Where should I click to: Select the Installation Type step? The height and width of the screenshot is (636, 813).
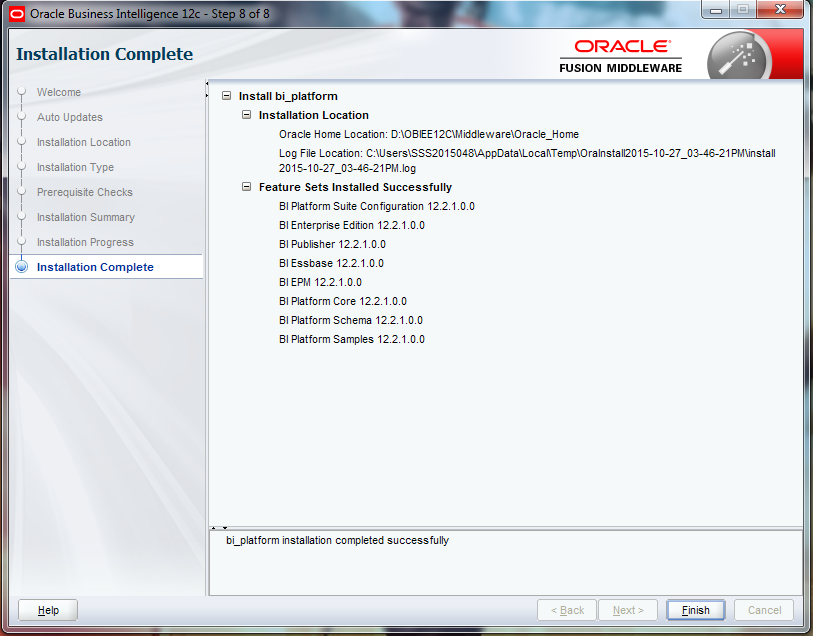pyautogui.click(x=75, y=167)
